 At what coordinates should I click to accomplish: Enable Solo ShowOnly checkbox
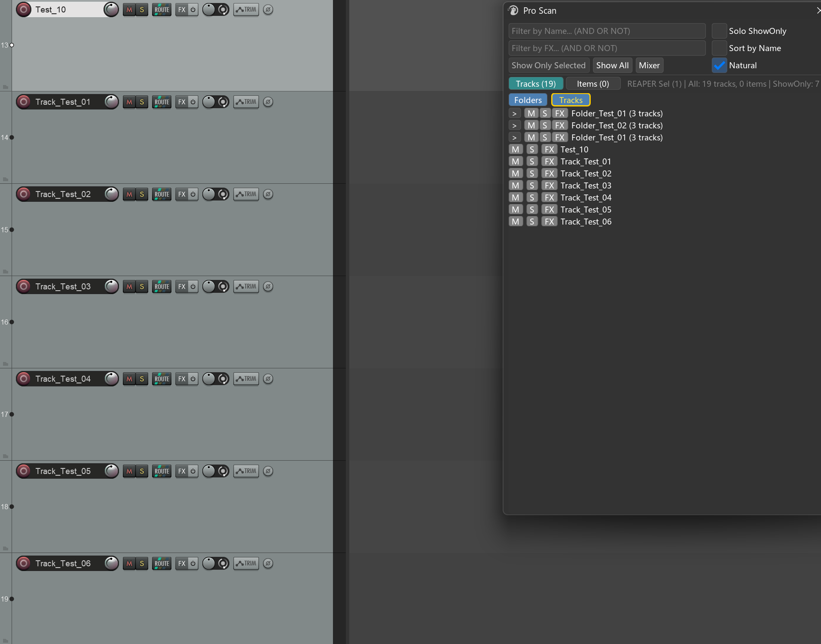coord(719,31)
